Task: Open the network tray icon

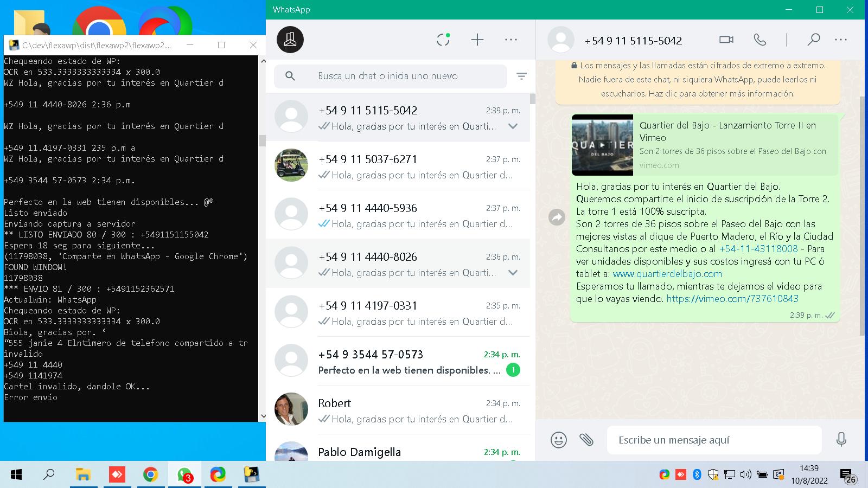Action: point(730,475)
